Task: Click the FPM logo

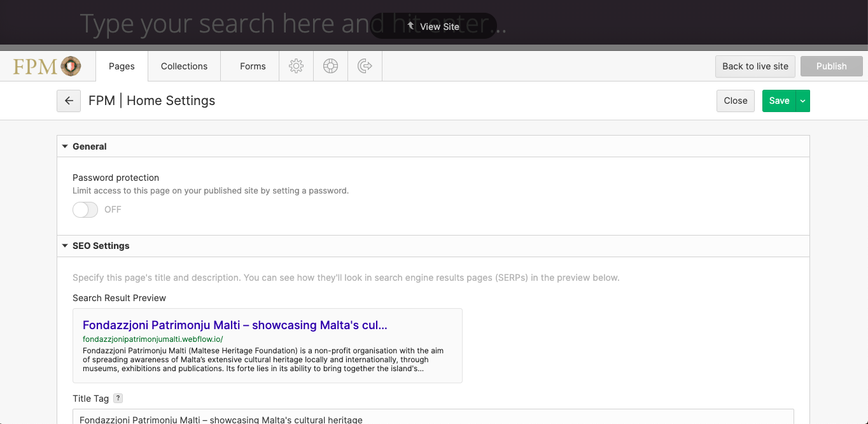Action: coord(47,66)
